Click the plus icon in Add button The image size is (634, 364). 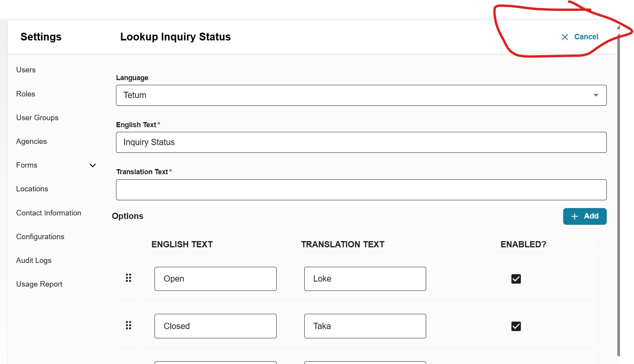pyautogui.click(x=574, y=216)
